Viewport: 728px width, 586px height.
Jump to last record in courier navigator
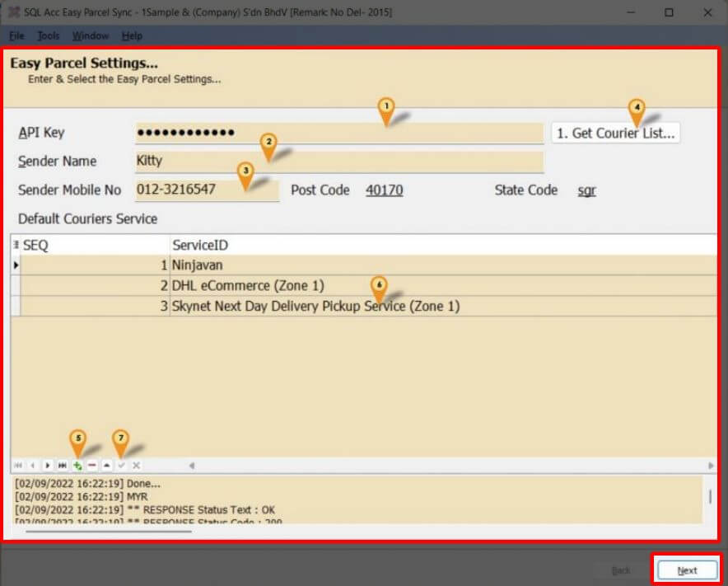[x=63, y=465]
